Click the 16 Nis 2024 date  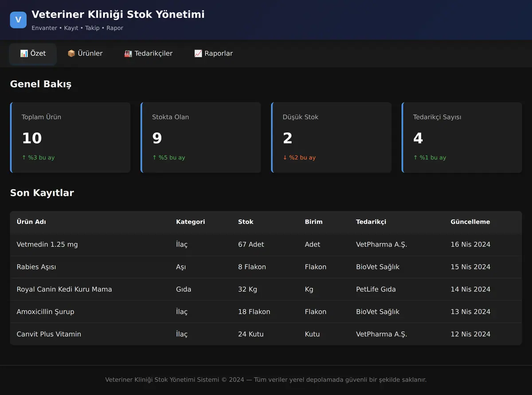pyautogui.click(x=470, y=244)
